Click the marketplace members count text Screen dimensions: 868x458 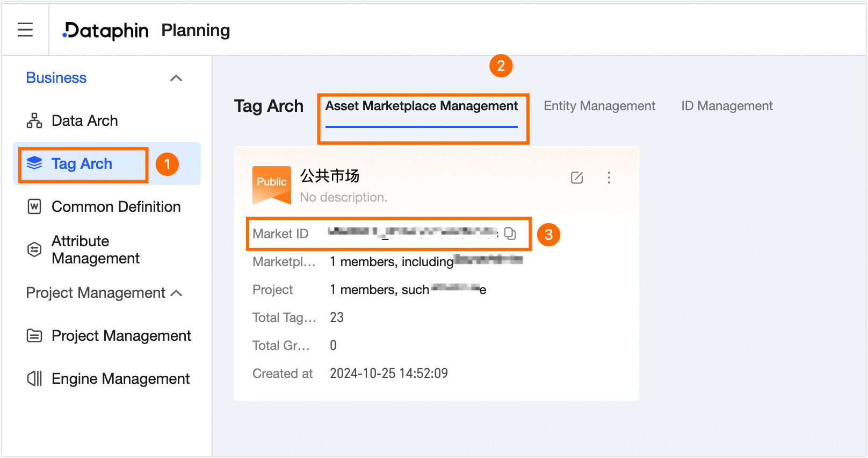point(426,261)
